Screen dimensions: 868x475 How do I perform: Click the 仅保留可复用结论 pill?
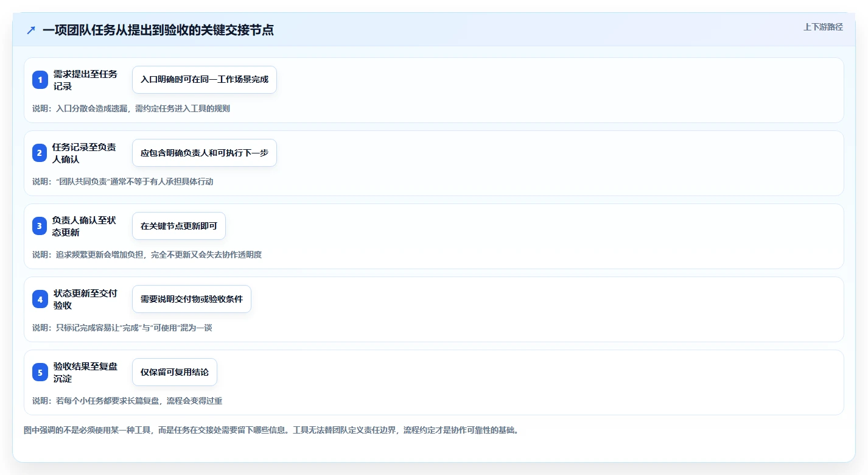(x=175, y=372)
